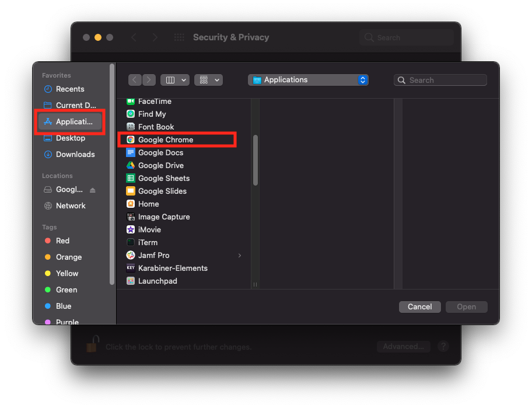Click the Open button
Image resolution: width=532 pixels, height=408 pixels.
click(x=467, y=307)
